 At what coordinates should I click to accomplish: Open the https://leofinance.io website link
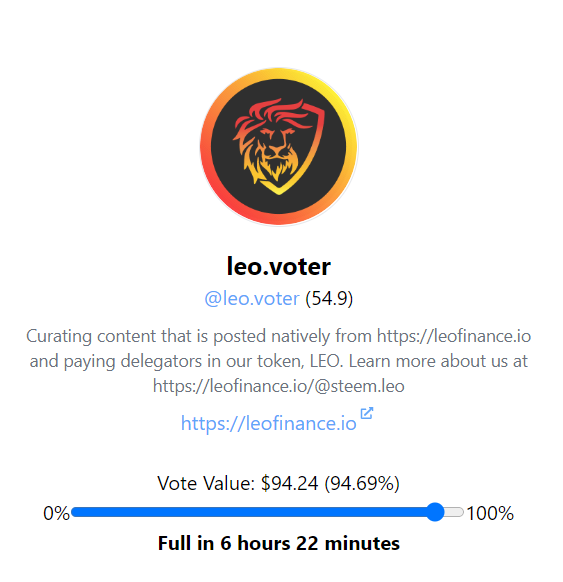(269, 423)
